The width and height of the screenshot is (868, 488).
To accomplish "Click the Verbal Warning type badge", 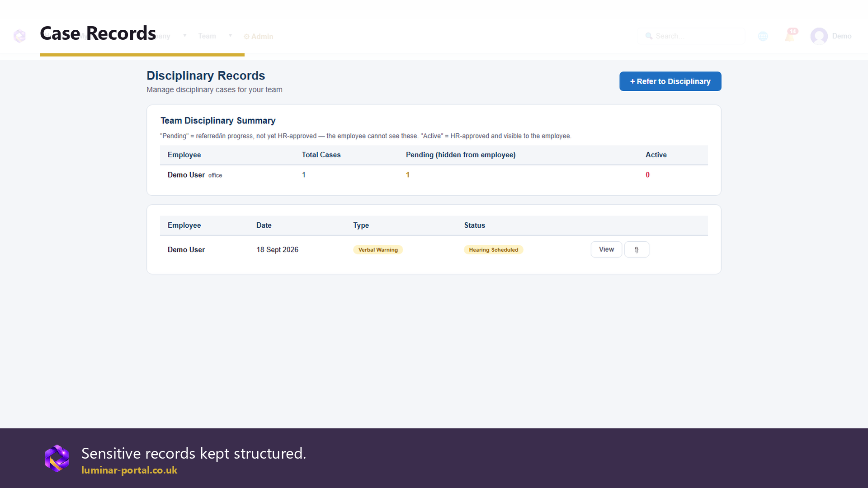I will click(378, 250).
